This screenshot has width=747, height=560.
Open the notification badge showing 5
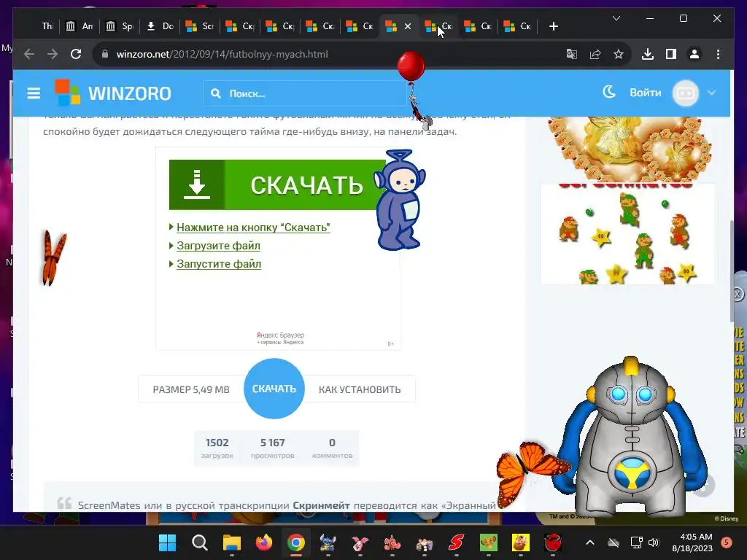727,542
